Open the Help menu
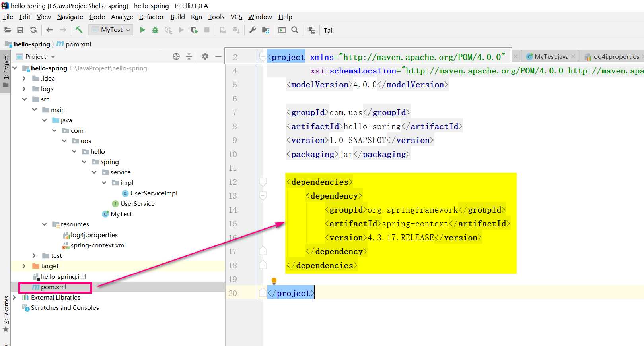This screenshot has height=346, width=644. [x=285, y=17]
